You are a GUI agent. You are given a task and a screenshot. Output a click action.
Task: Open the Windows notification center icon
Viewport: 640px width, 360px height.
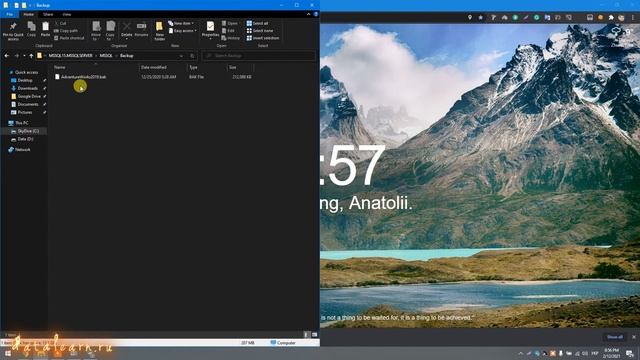631,353
